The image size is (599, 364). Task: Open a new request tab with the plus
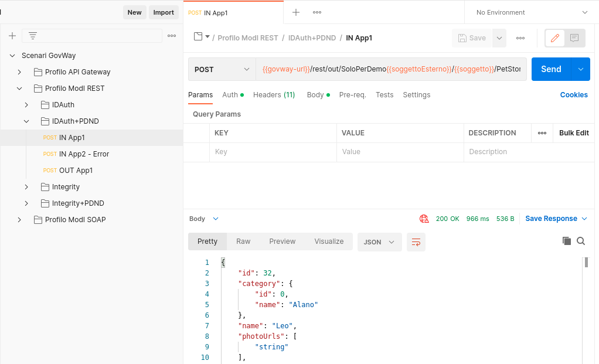pos(295,12)
